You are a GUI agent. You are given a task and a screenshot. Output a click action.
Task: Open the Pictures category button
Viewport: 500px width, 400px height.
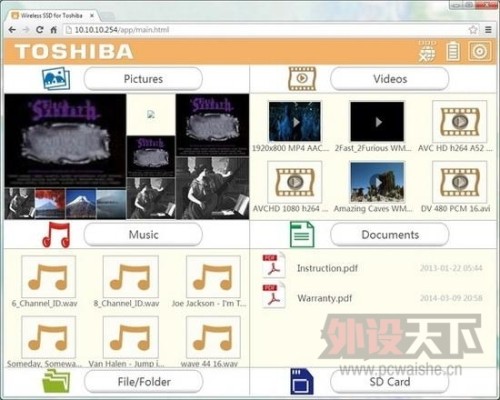143,79
